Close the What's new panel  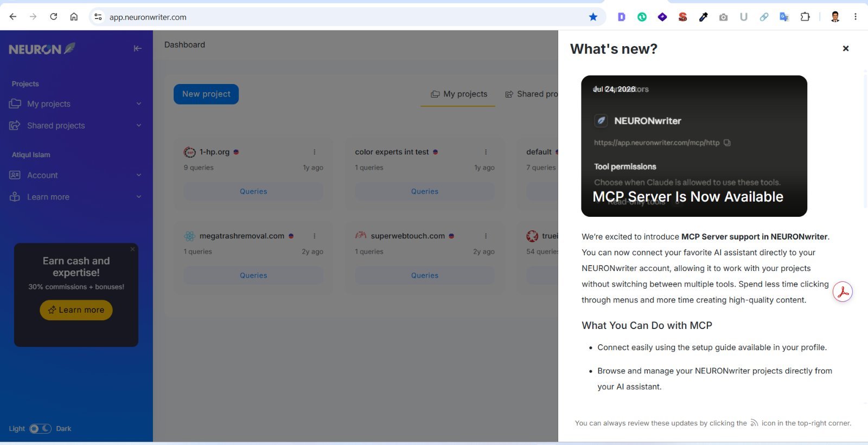click(846, 48)
